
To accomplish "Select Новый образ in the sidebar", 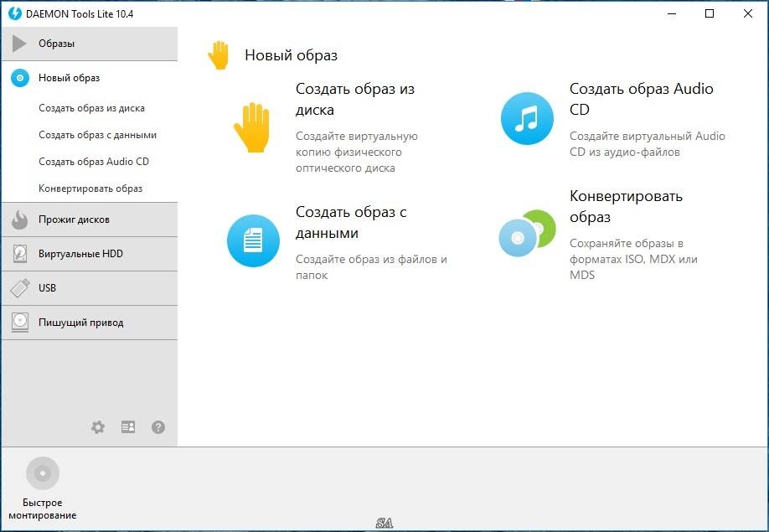I will (90, 78).
